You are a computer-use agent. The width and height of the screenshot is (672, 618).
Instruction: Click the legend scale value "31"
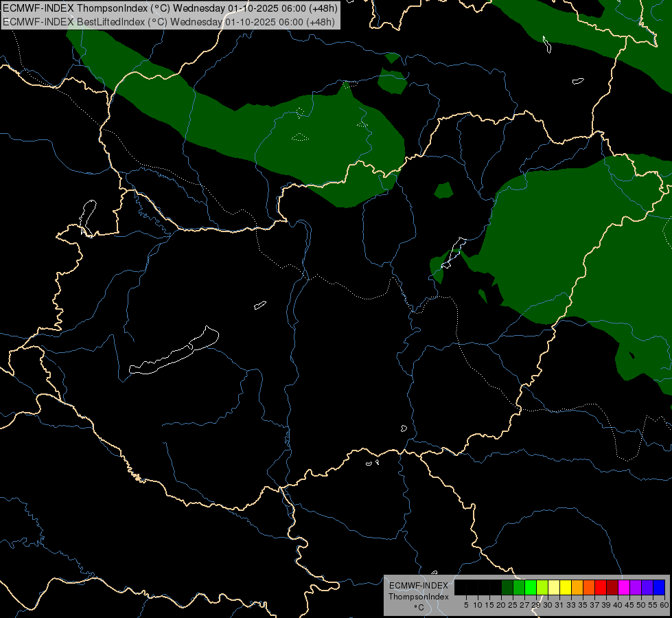pyautogui.click(x=559, y=605)
